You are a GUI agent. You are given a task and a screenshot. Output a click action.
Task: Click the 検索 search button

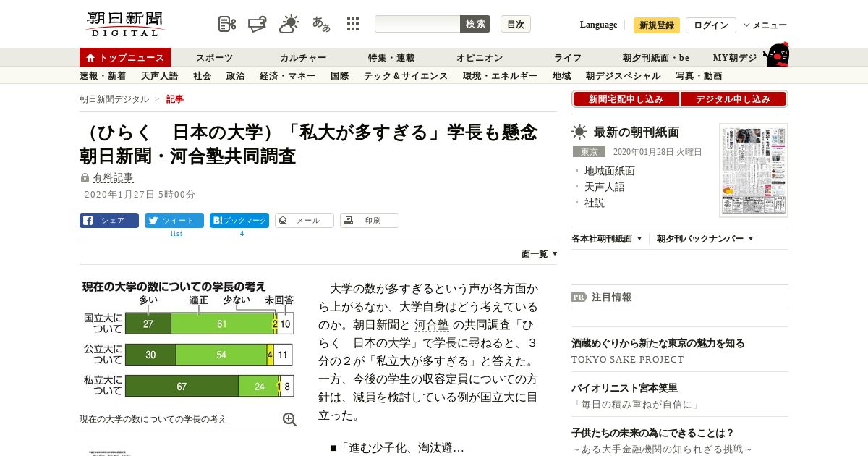(475, 24)
